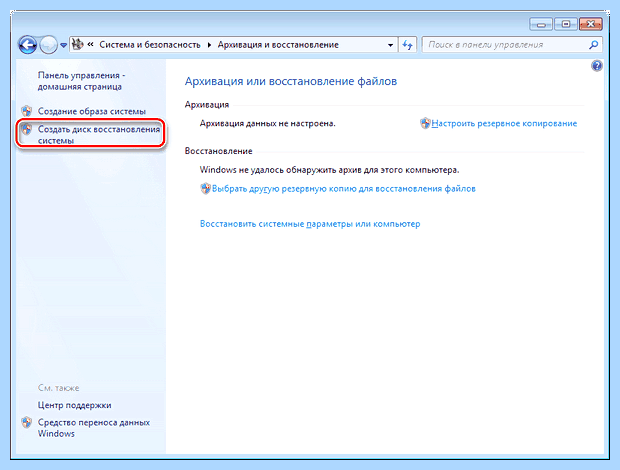The height and width of the screenshot is (470, 620).
Task: Click the 'См. также' label
Action: click(59, 388)
